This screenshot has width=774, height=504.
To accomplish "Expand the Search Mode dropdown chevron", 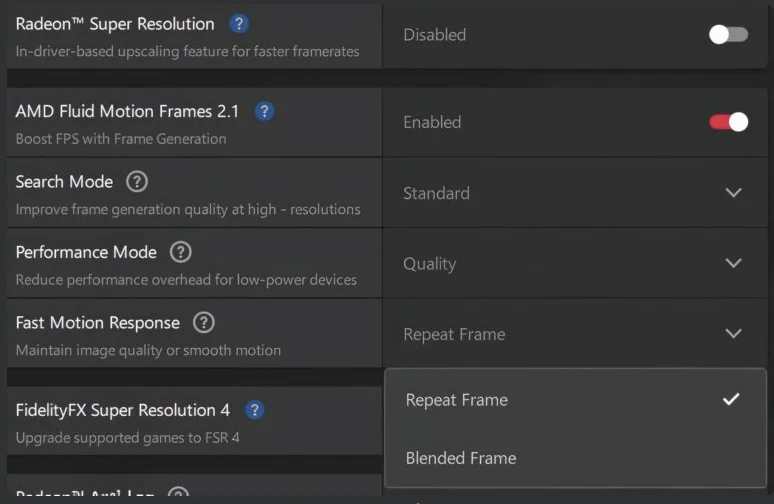I will (733, 193).
